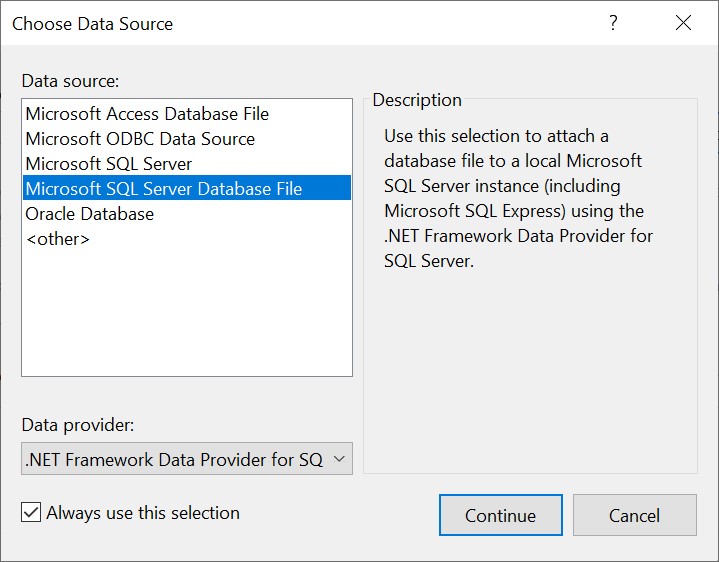Choose the <other> data source option
Viewport: 719px width, 562px height.
pos(58,239)
